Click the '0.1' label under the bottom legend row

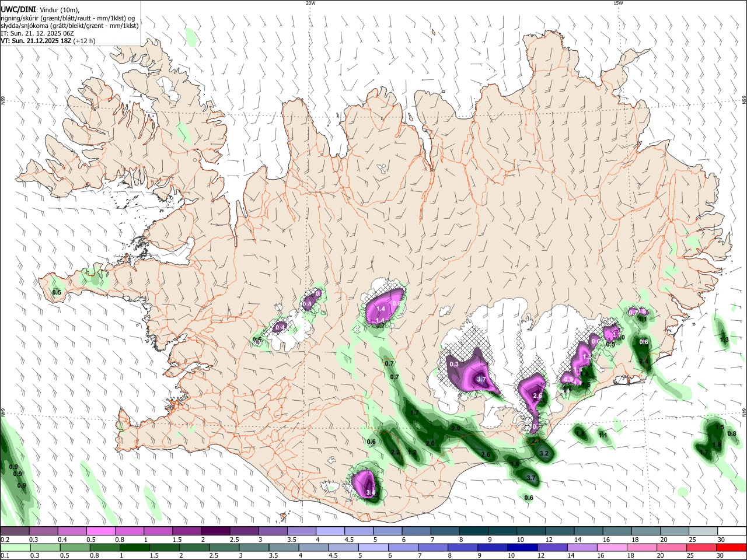pos(5,556)
